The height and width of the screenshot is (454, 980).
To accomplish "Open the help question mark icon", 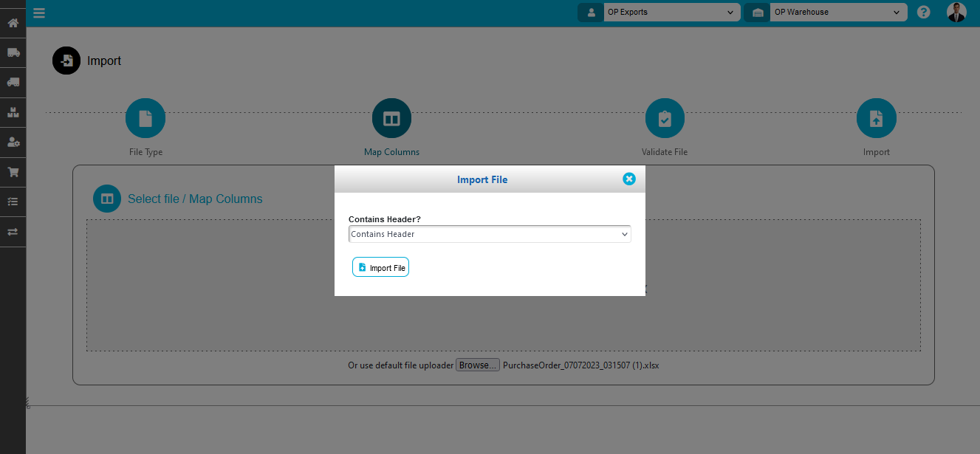I will pos(923,13).
